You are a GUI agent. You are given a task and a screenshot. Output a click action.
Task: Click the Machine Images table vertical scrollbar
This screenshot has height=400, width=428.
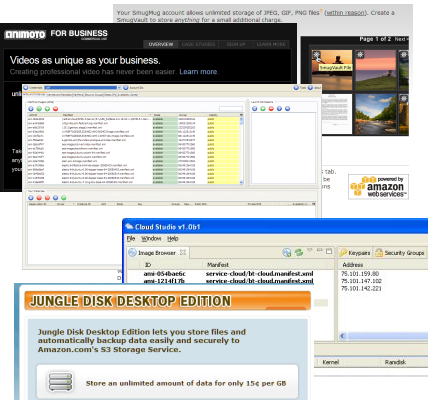[x=241, y=150]
